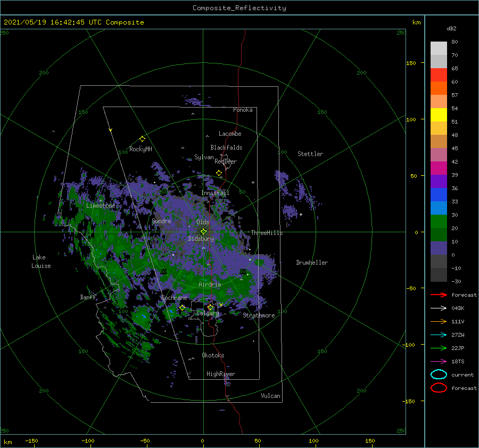This screenshot has width=479, height=448.
Task: Click the 04DK legend text label
Action: tap(458, 308)
